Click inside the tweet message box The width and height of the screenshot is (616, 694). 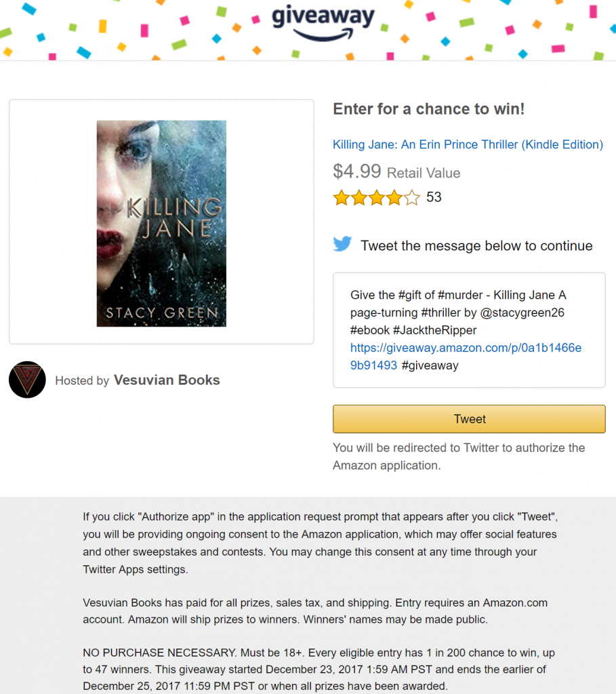coord(469,330)
